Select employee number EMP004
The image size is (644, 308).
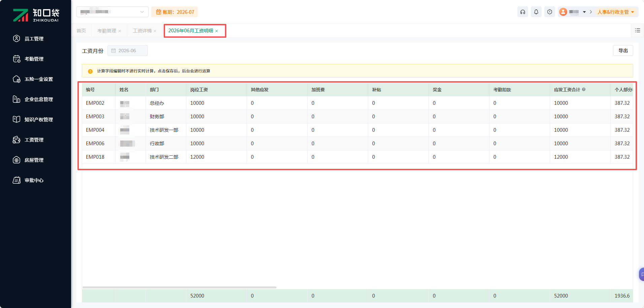[95, 130]
